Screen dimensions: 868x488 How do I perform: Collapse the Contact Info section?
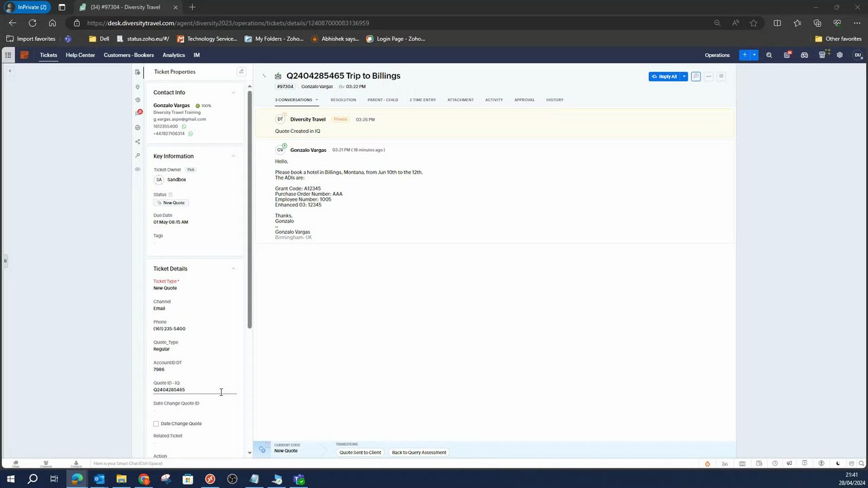point(233,93)
